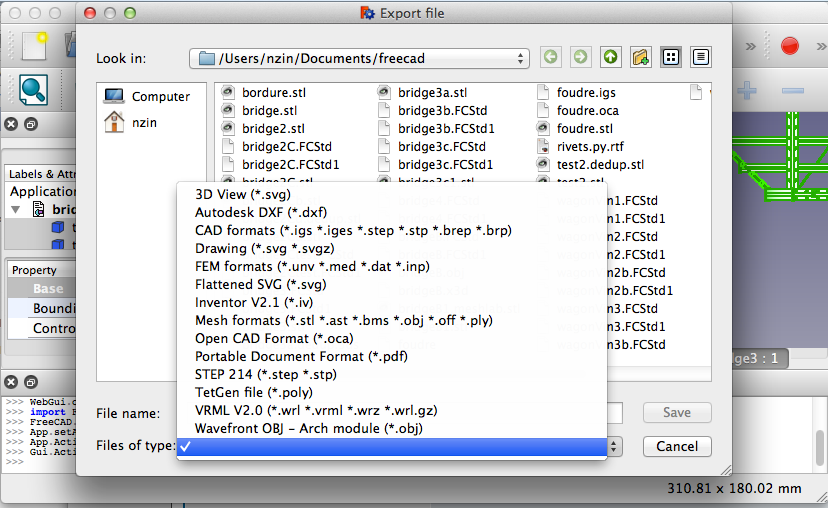Click the blue plus icon in FreeCAD toolbar
Viewport: 828px width, 508px height.
[747, 91]
